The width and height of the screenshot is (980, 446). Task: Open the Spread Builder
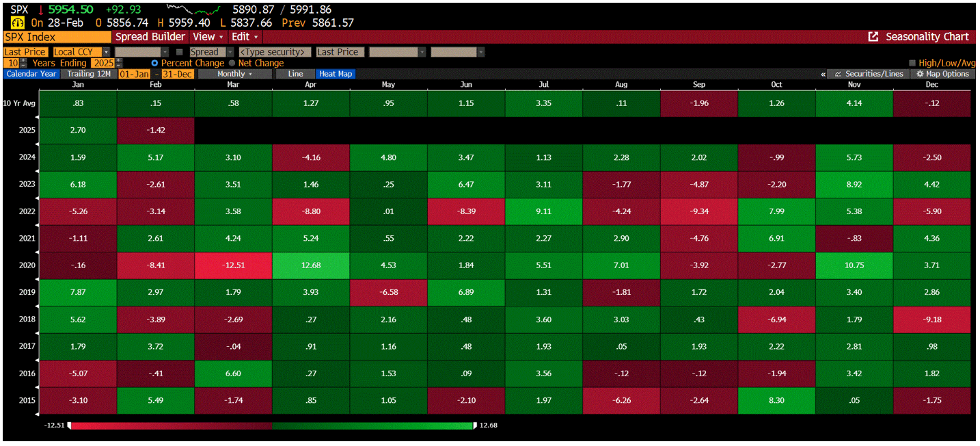click(150, 37)
